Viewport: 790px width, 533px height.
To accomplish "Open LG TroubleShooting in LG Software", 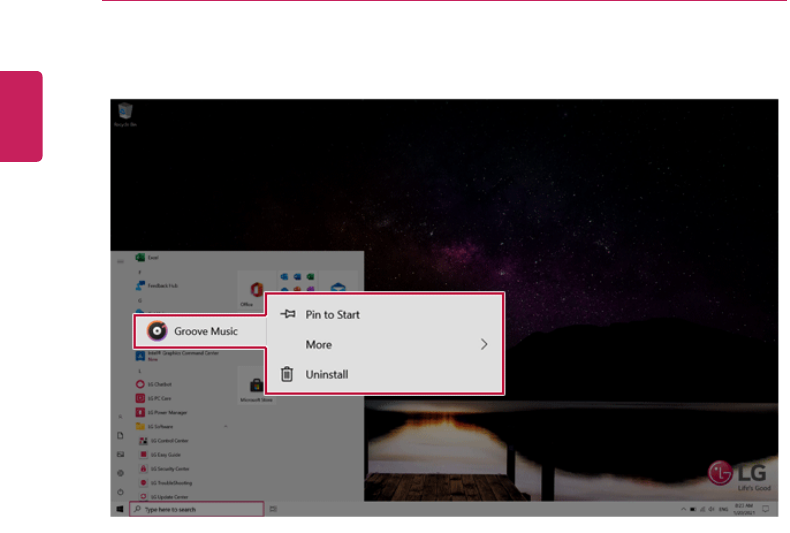I will point(166,483).
